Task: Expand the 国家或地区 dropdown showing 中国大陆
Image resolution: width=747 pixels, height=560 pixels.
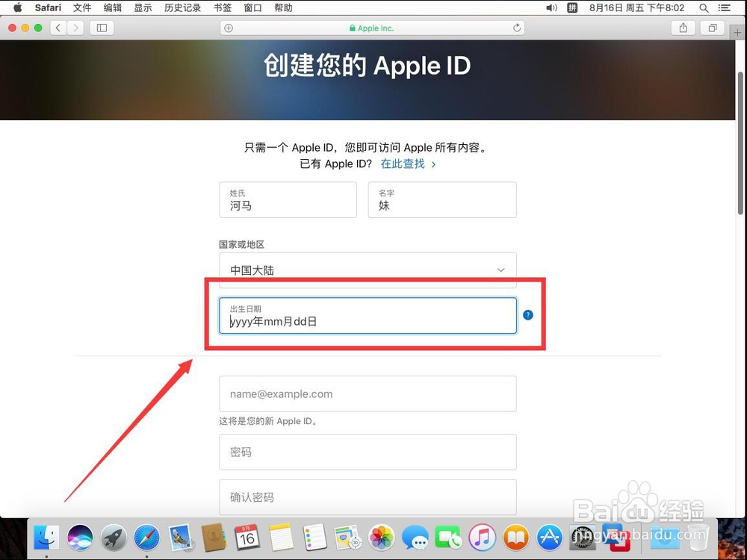Action: 368,270
